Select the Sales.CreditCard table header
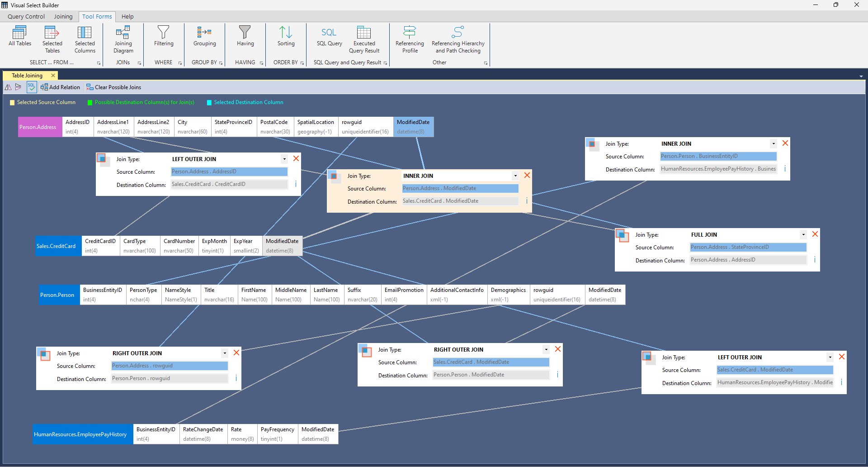868x467 pixels. pos(58,246)
